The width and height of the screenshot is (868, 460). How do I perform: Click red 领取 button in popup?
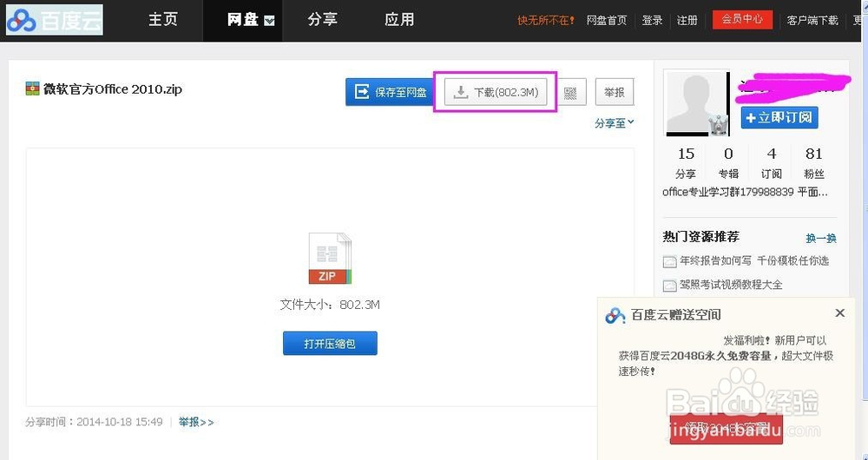(727, 429)
